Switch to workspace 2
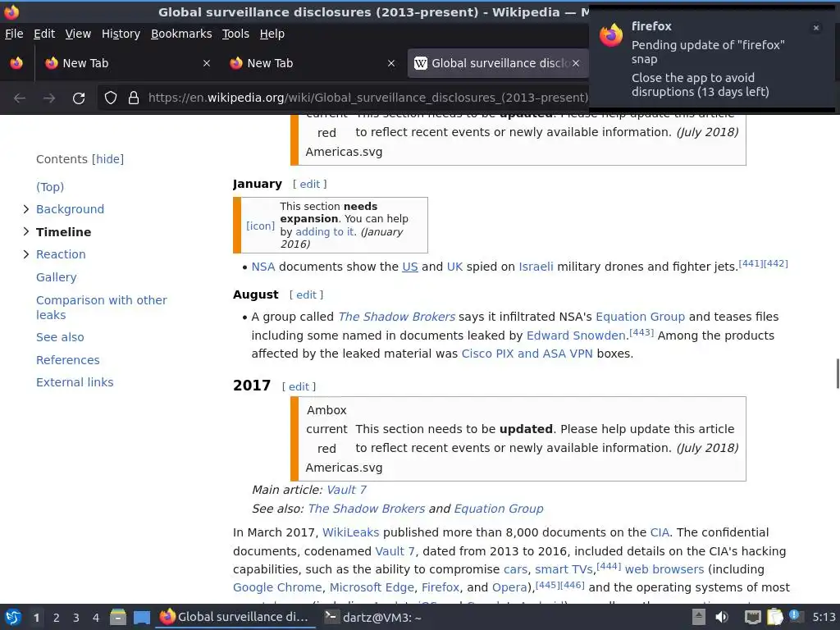 click(57, 618)
